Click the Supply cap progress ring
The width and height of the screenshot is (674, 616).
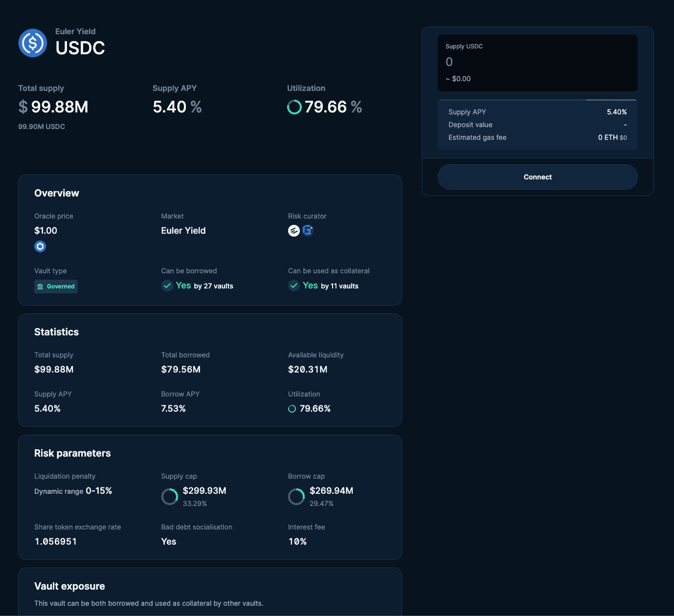[x=170, y=497]
